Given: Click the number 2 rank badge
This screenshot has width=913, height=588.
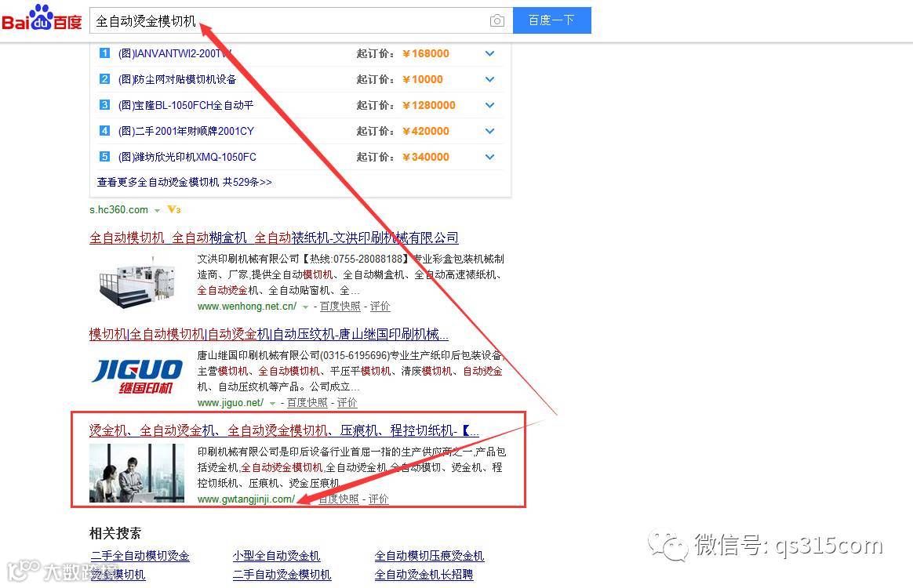Looking at the screenshot, I should click(105, 78).
